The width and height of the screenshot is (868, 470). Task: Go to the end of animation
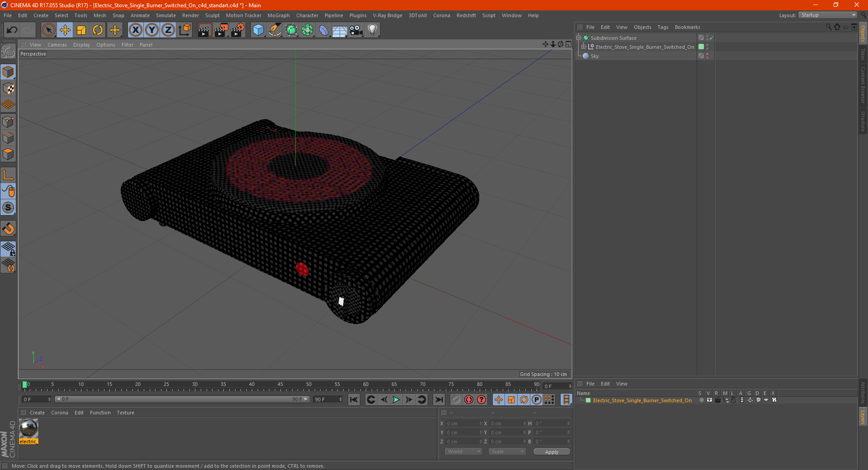point(439,399)
